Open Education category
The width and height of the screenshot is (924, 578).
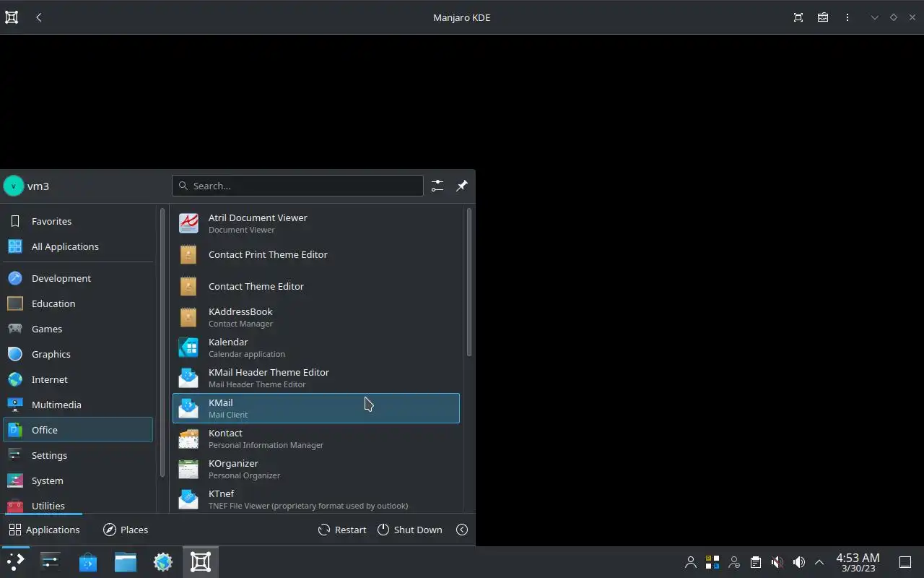78,303
